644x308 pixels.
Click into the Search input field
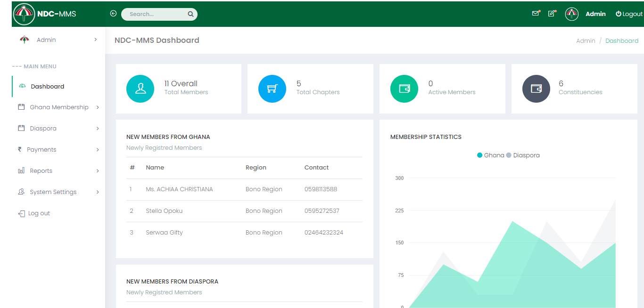(156, 14)
